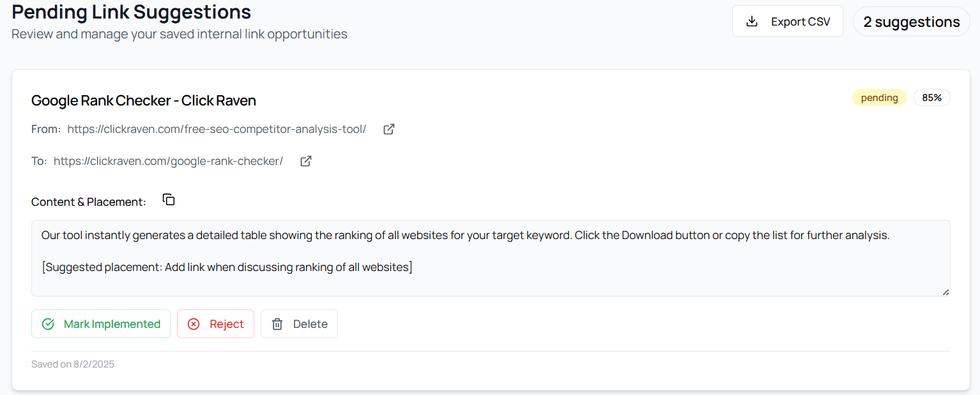
Task: Open the From URL external link icon
Action: [389, 129]
